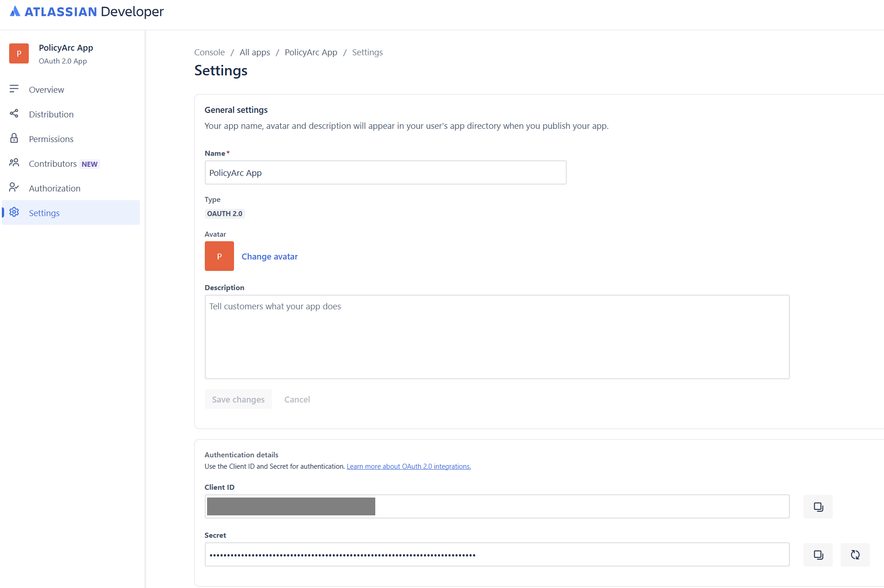Click the Change avatar link
Screen dimensions: 884x588
point(270,256)
